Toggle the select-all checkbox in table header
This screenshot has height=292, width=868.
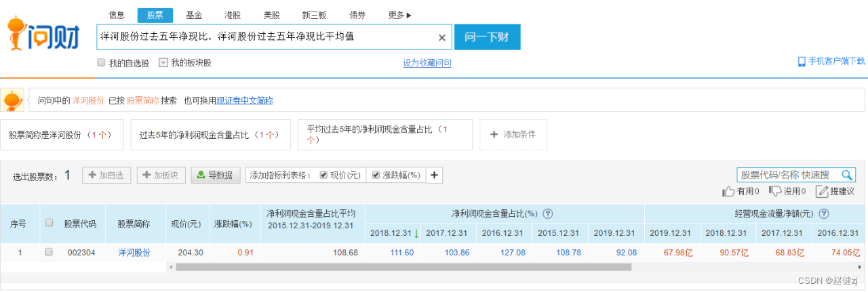click(49, 222)
